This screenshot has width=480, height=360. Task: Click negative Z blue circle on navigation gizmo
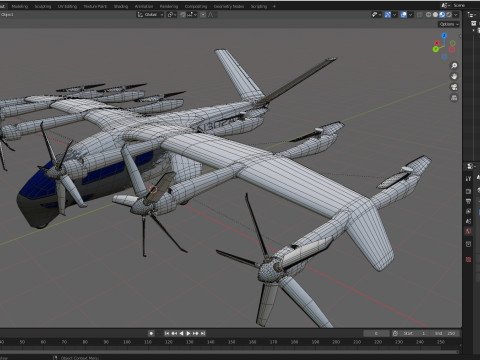444,57
